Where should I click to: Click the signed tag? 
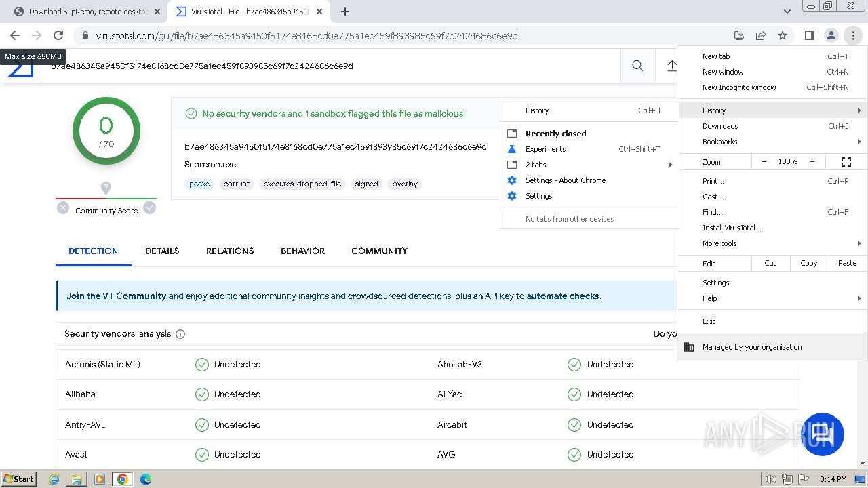click(366, 184)
